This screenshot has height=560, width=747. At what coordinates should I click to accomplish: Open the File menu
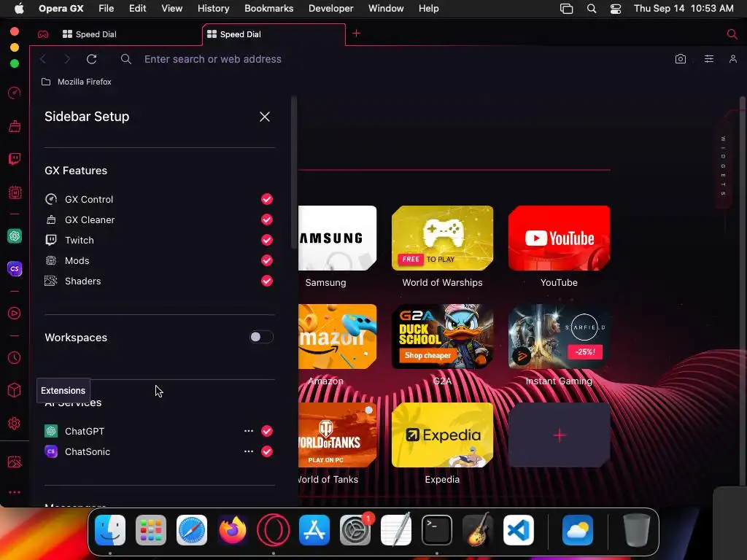107,9
